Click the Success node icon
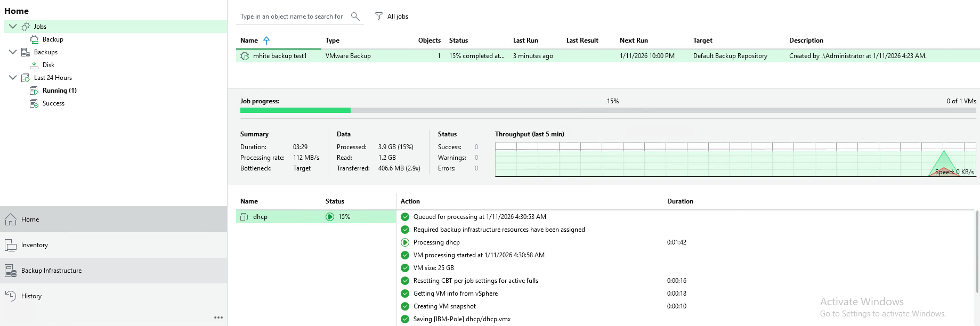Image resolution: width=980 pixels, height=326 pixels. coord(34,103)
